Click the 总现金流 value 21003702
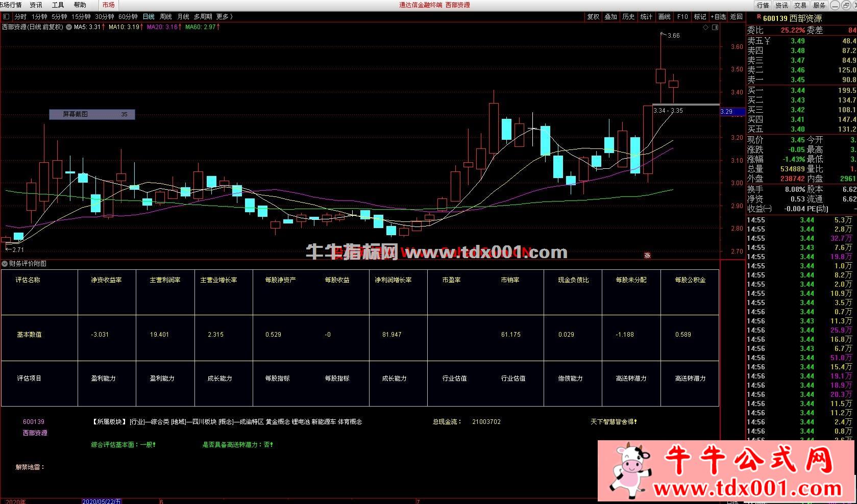This screenshot has height=504, width=857. coord(486,422)
